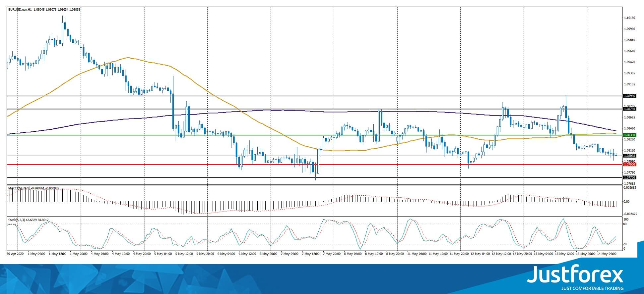Click the 1.09135 price axis label

click(x=629, y=84)
